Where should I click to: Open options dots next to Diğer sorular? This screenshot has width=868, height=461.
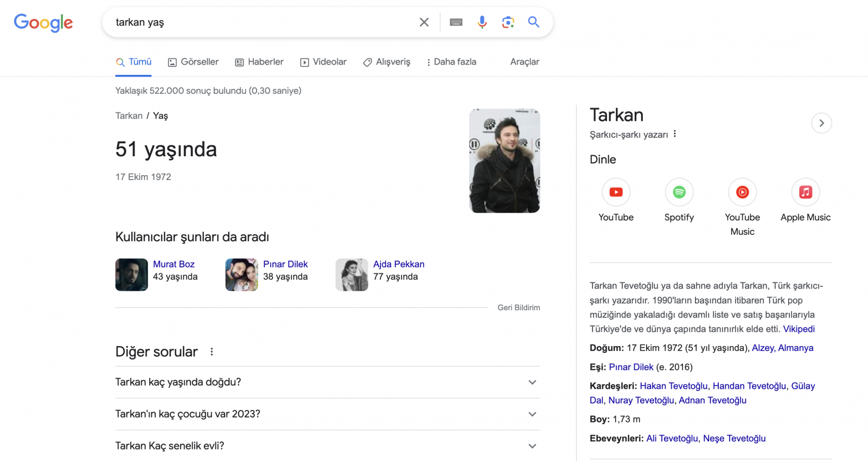(x=212, y=351)
